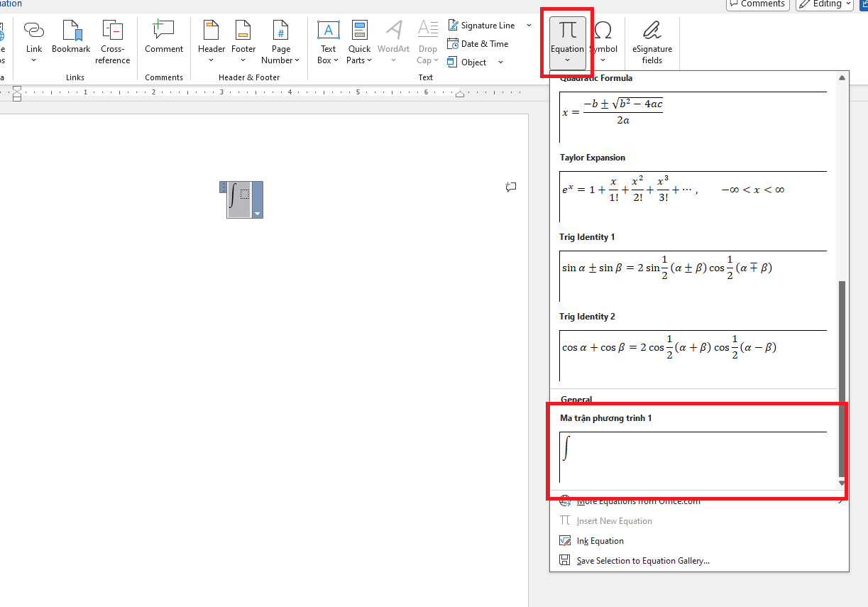
Task: Open the Comments button at top
Action: pos(758,4)
